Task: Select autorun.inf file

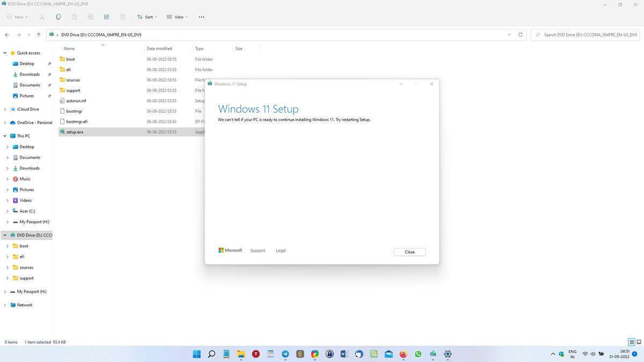Action: [76, 101]
